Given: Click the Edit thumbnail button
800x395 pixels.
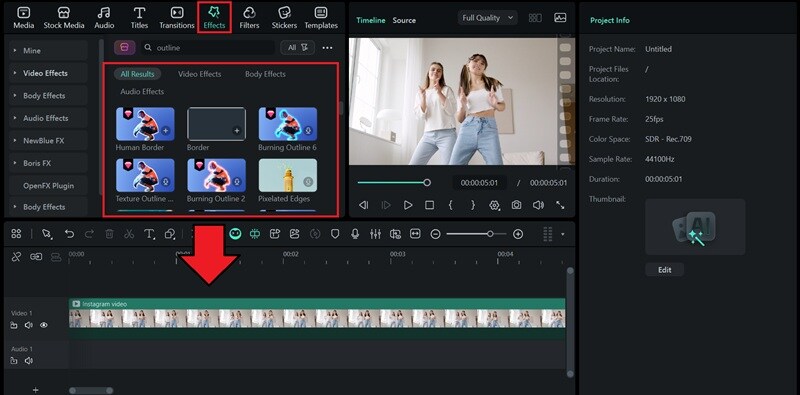Looking at the screenshot, I should (x=664, y=269).
